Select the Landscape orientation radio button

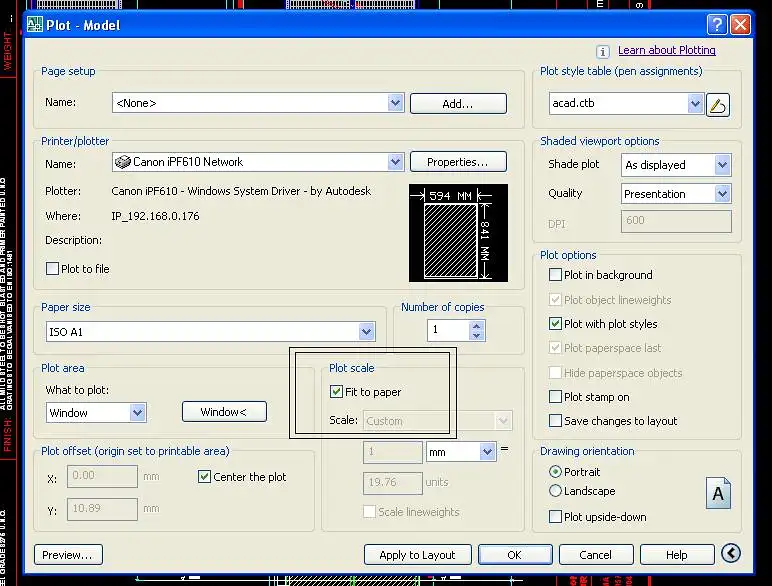point(556,491)
